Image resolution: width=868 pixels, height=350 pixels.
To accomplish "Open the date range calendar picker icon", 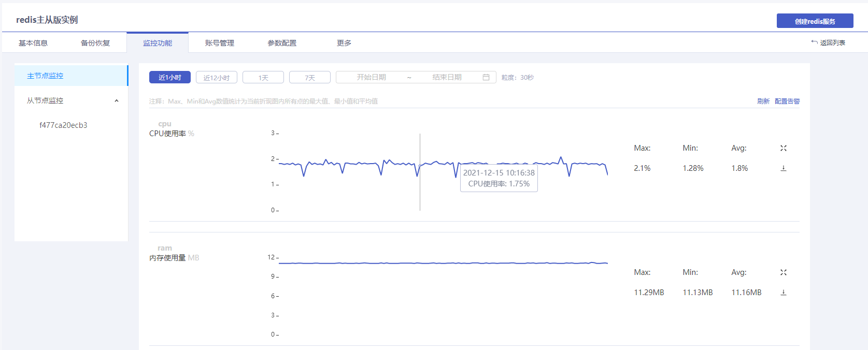I will click(486, 77).
